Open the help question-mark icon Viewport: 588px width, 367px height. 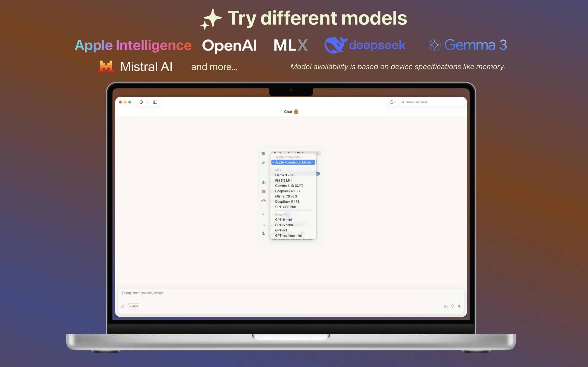446,306
